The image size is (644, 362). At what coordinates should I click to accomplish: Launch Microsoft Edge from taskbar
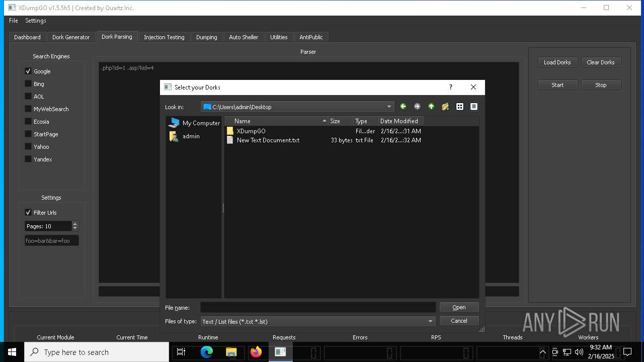[x=207, y=352]
